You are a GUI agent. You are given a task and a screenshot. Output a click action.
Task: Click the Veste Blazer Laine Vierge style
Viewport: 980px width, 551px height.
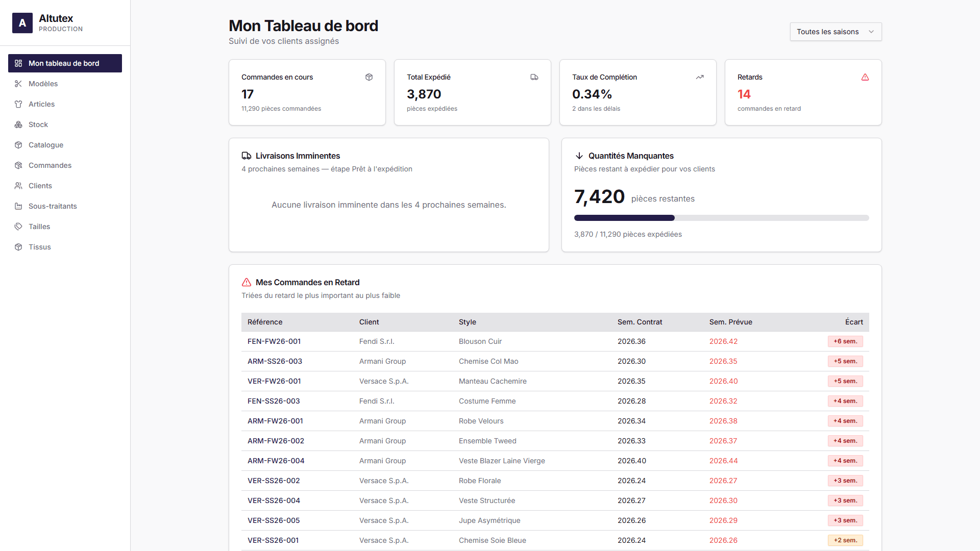[502, 461]
